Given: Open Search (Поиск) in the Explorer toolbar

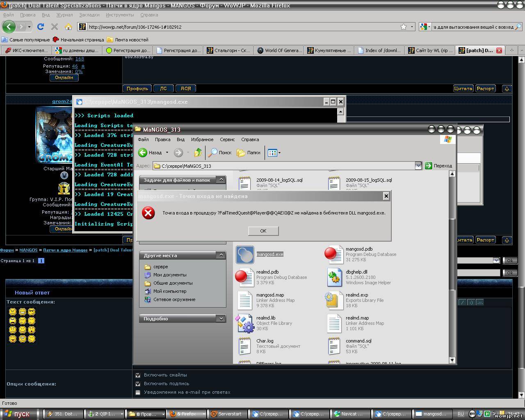Looking at the screenshot, I should pyautogui.click(x=220, y=153).
